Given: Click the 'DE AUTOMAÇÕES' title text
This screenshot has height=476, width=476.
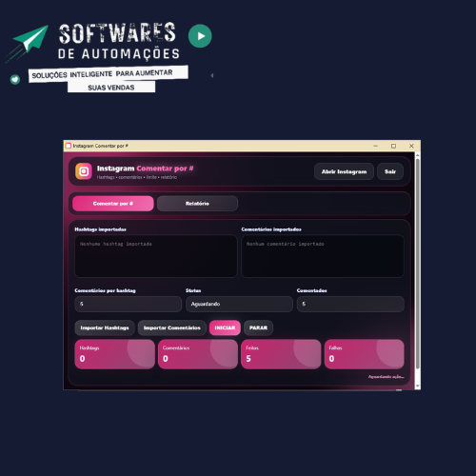Looking at the screenshot, I should tap(119, 54).
